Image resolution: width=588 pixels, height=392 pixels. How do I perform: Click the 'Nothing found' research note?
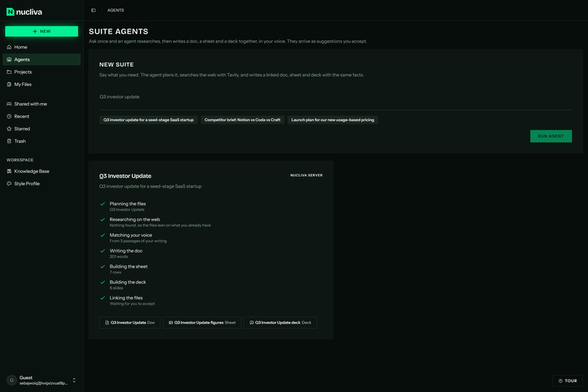(x=160, y=226)
